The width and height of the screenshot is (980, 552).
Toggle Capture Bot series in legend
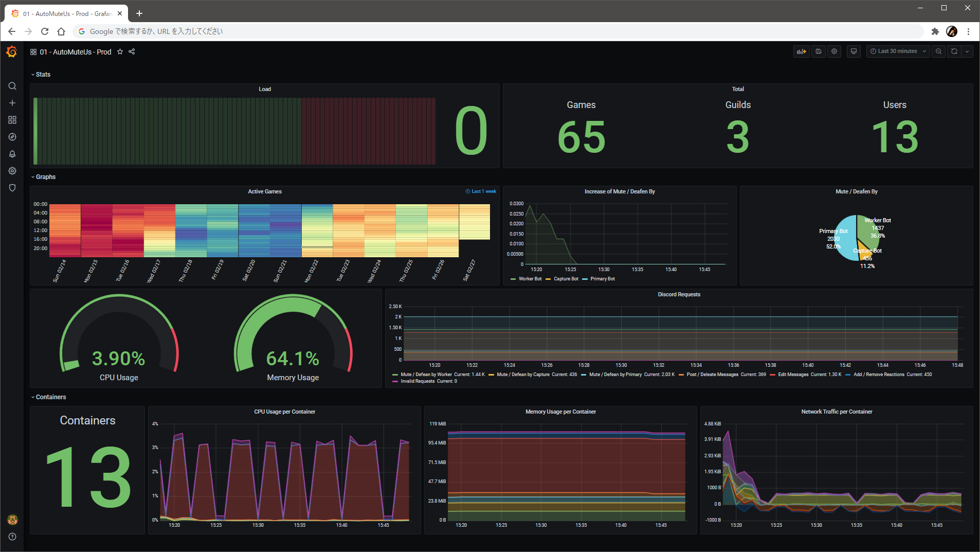tap(566, 279)
